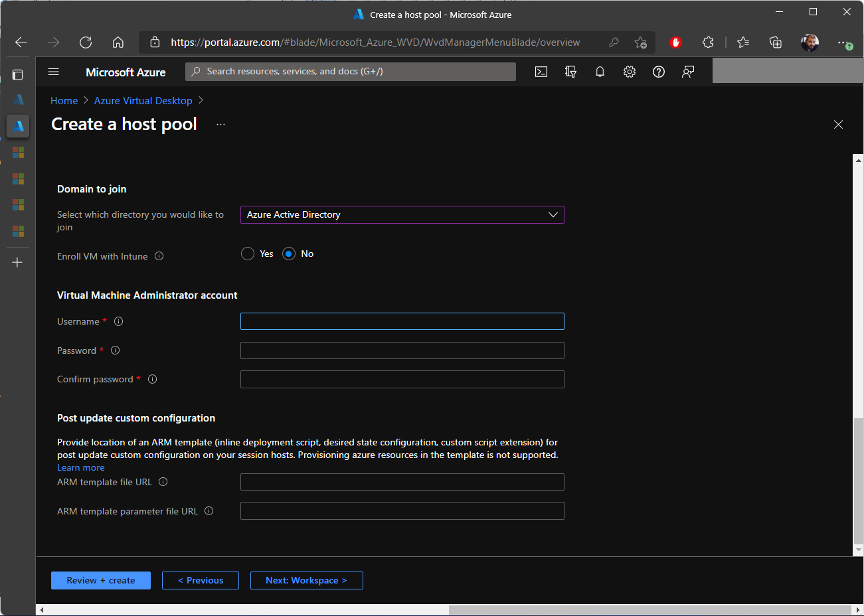The height and width of the screenshot is (616, 864).
Task: Click the horizontal scrollbar thumb
Action: tap(650, 610)
